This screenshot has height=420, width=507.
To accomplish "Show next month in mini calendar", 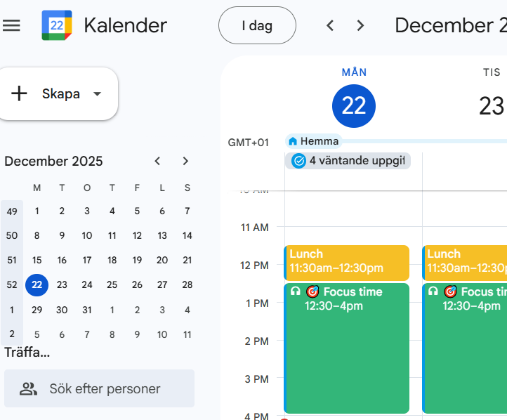I will pos(185,161).
